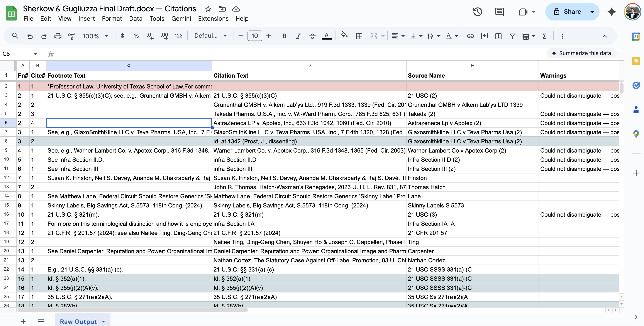The width and height of the screenshot is (644, 326).
Task: Insert a comment
Action: tap(484, 36)
